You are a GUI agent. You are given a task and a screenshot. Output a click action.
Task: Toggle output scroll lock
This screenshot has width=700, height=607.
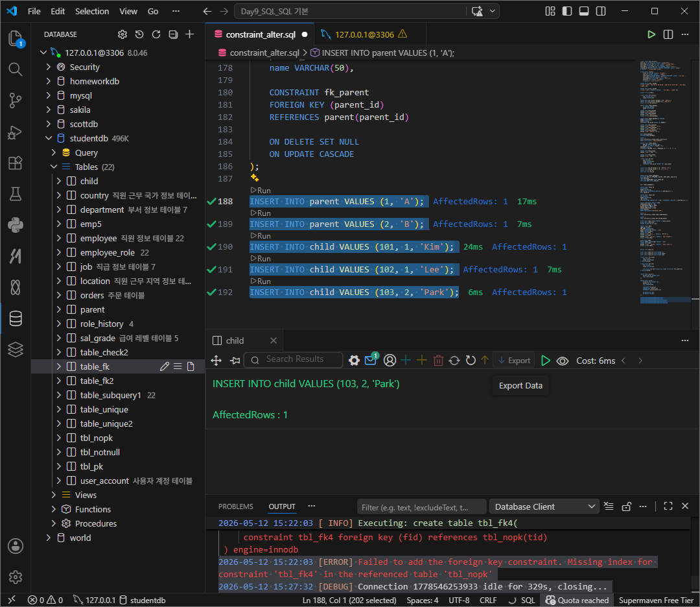point(626,506)
